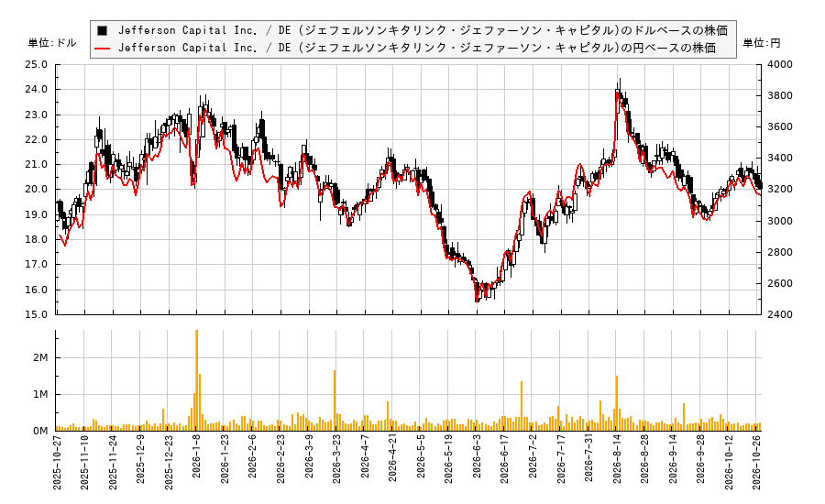Screen dimensions: 825x504
Task: Click the 3000 yen axis value
Action: coord(780,221)
